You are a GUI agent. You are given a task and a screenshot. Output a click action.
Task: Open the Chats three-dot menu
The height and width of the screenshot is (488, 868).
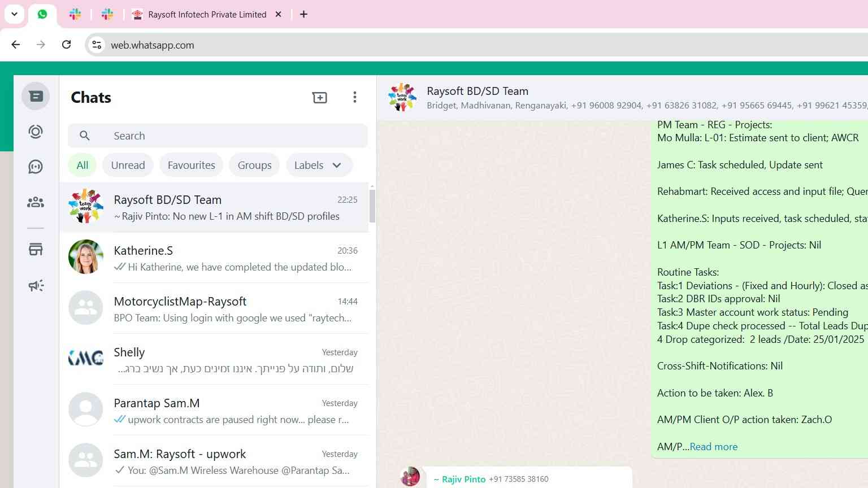tap(355, 97)
